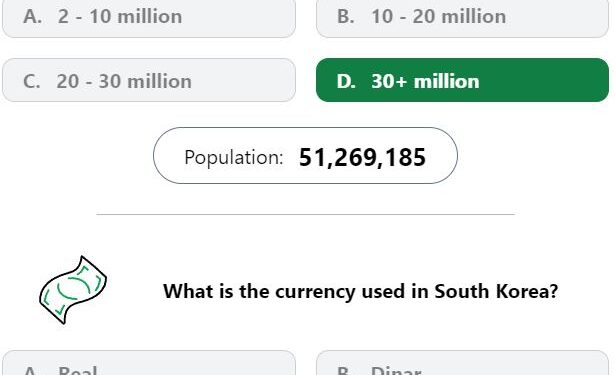Viewport: 615px width, 375px height.
Task: Select answer C "20 - 30 million"
Action: [x=149, y=80]
